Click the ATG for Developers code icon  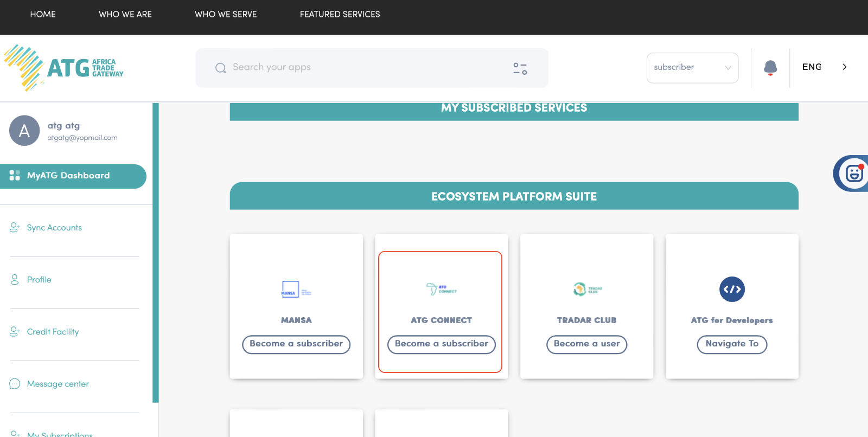pos(732,289)
